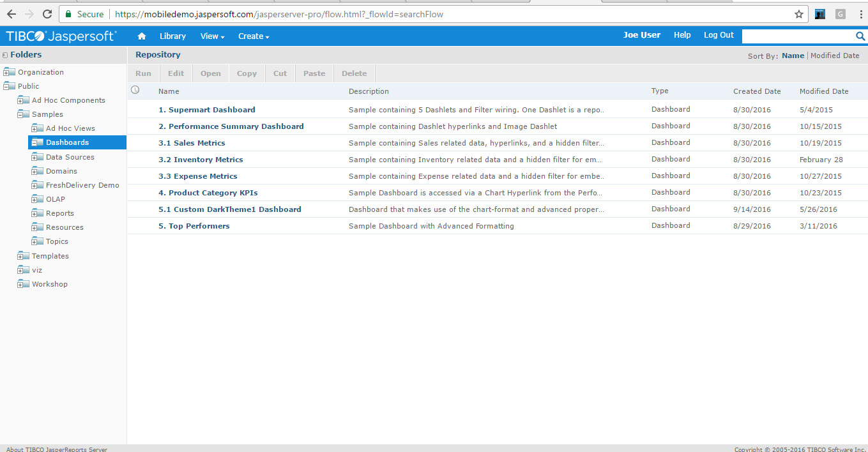
Task: Select the viz folder
Action: [x=37, y=270]
